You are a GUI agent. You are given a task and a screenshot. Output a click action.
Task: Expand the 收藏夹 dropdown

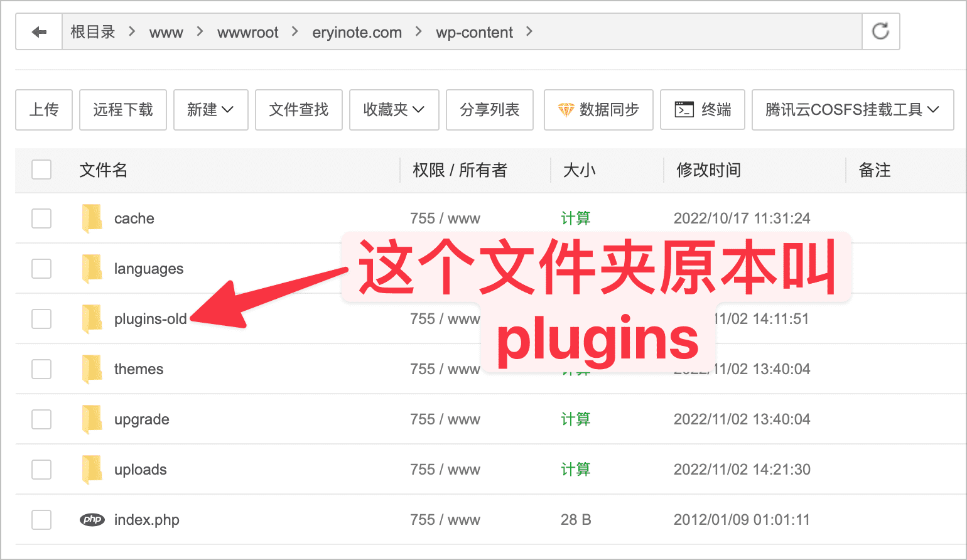pos(394,110)
